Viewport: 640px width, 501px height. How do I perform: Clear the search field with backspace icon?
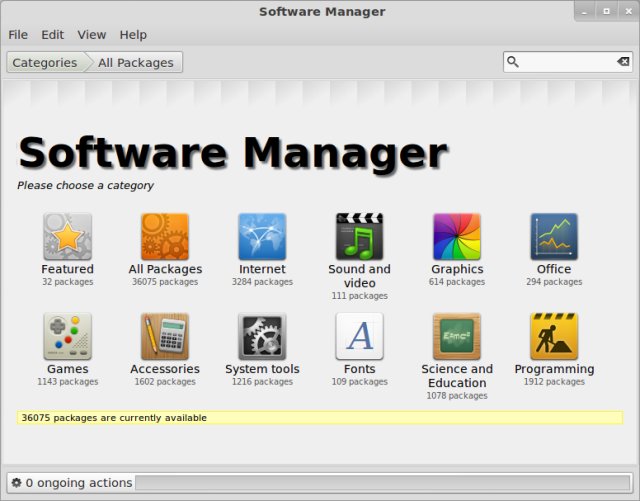(x=623, y=62)
